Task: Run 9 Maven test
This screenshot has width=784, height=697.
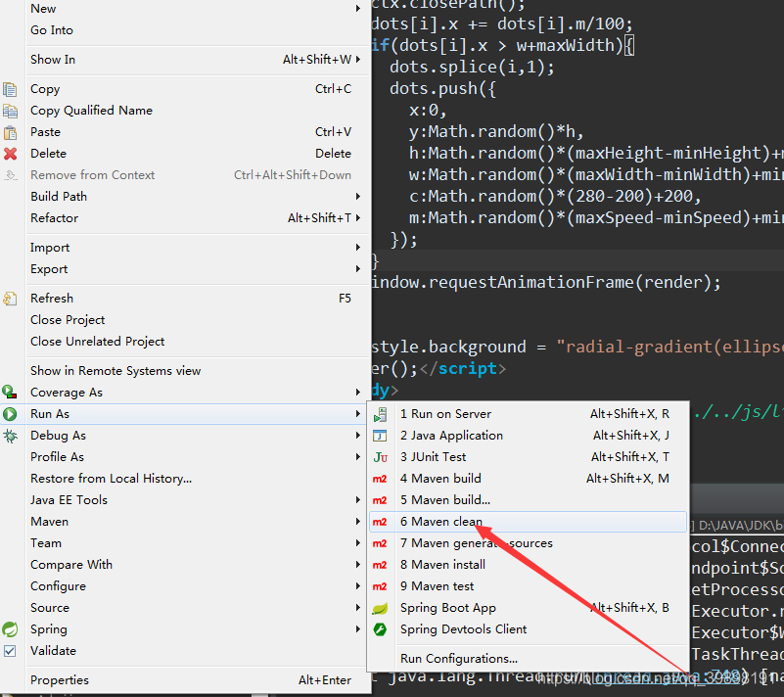Action: tap(528, 586)
